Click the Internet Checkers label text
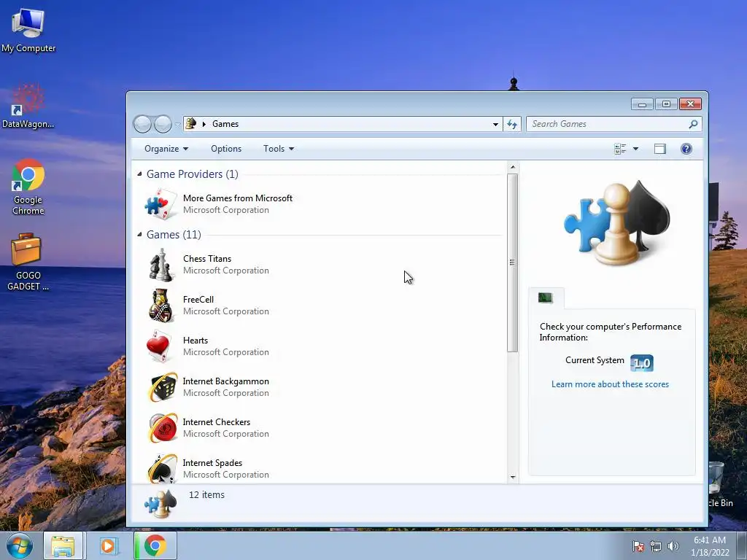 pos(216,422)
